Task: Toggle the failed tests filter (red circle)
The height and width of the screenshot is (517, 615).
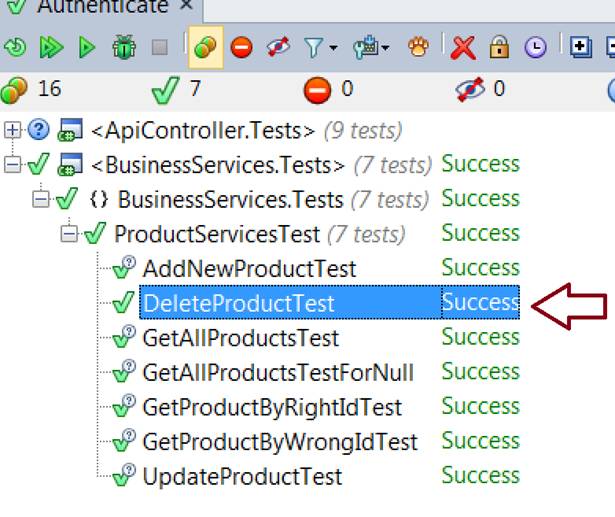Action: (241, 46)
